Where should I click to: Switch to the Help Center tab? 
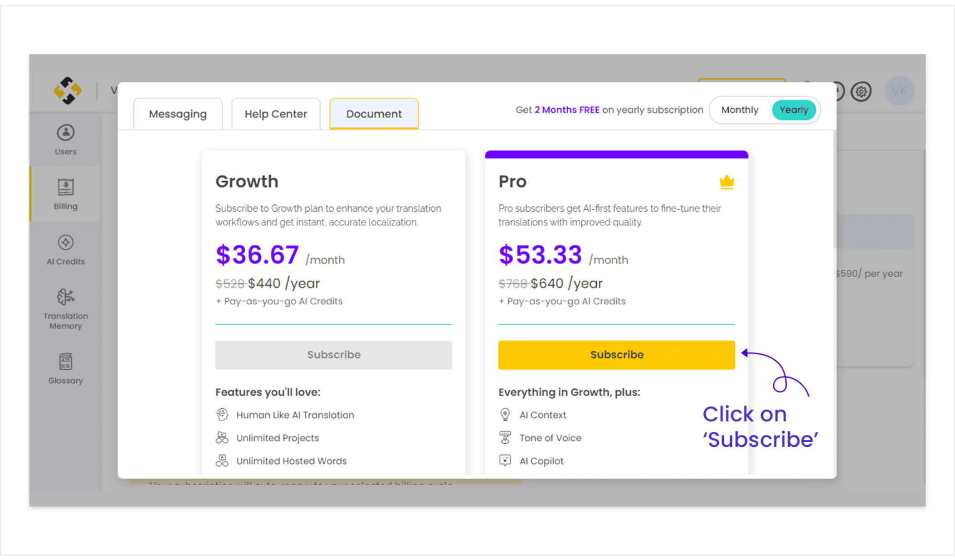click(x=276, y=114)
